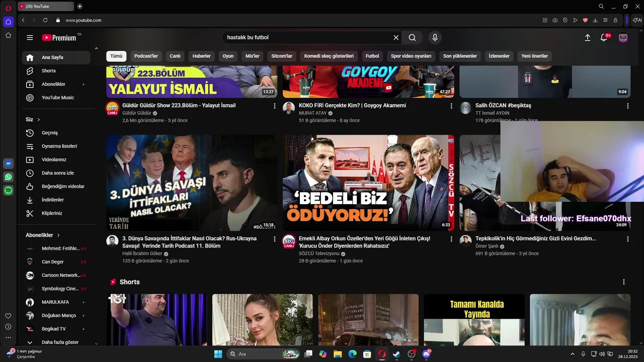The width and height of the screenshot is (644, 362).
Task: Open options for Salih ÖZCAN video
Action: coord(627,106)
